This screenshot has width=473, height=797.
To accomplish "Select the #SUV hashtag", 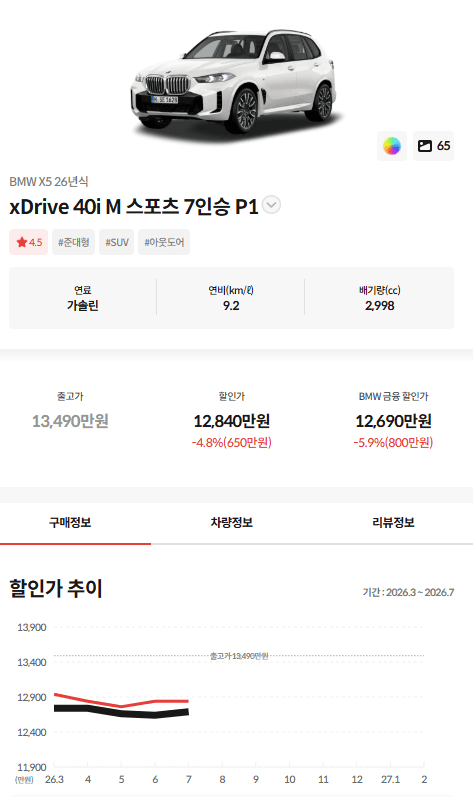I will 116,242.
